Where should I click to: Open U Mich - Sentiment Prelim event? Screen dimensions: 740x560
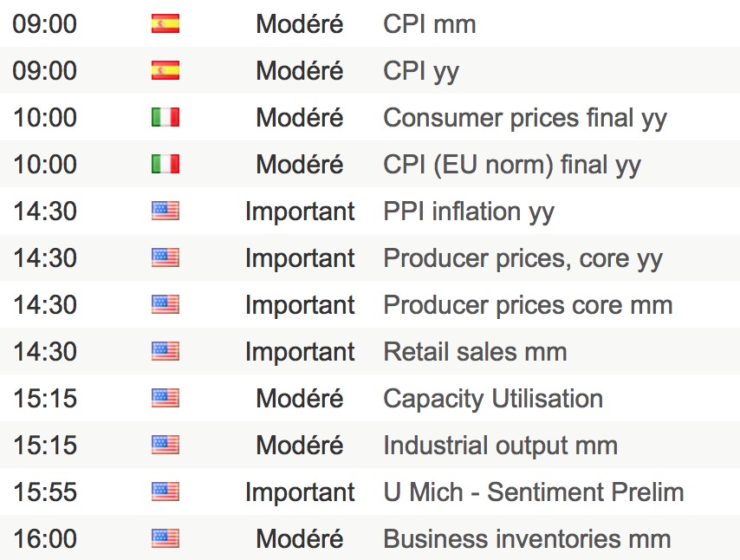(533, 492)
